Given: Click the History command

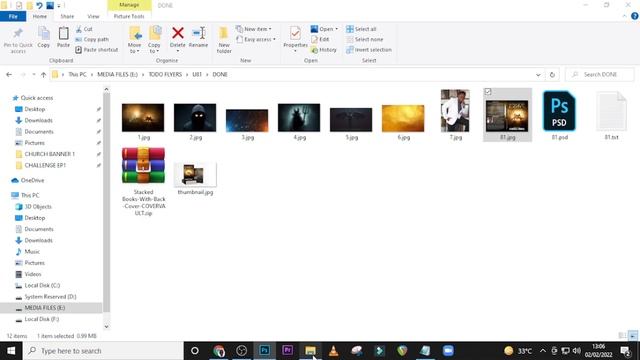Looking at the screenshot, I should pos(324,50).
